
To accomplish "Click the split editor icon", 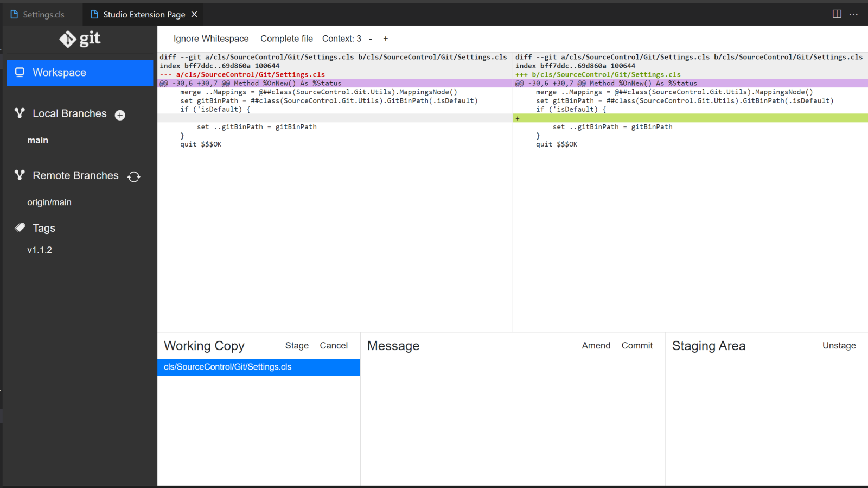I will pyautogui.click(x=837, y=14).
